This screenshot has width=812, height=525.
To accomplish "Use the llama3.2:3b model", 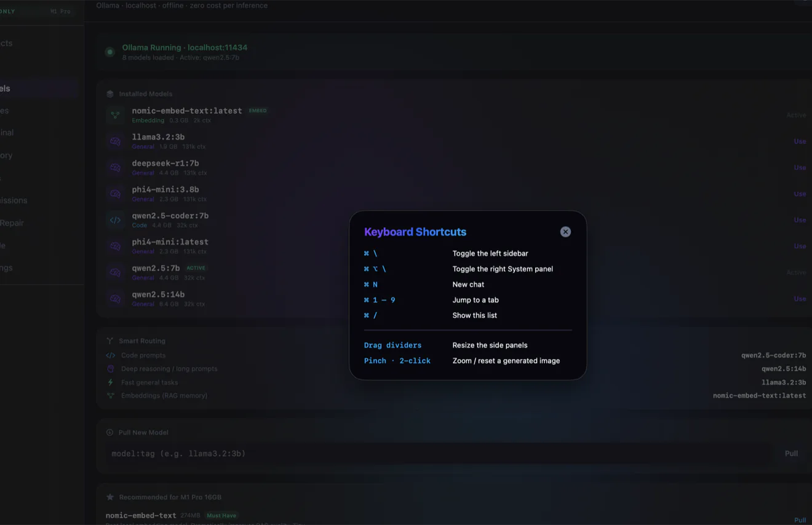I will (x=800, y=141).
